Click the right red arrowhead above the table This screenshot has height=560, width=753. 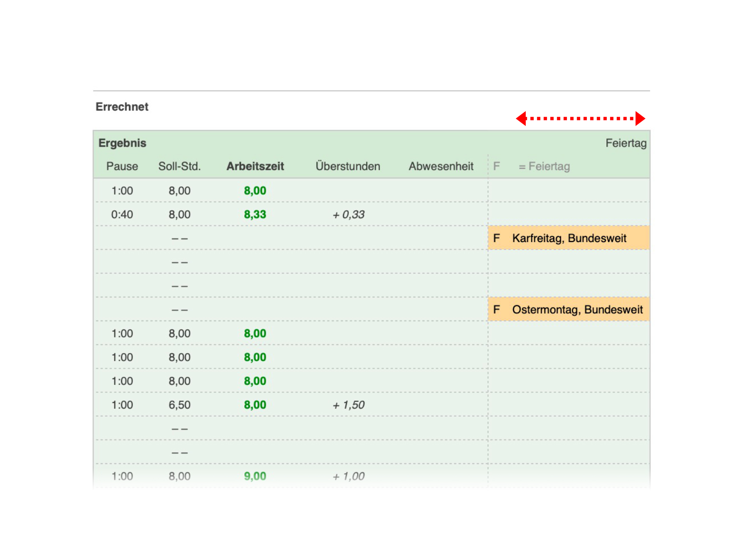pos(640,118)
